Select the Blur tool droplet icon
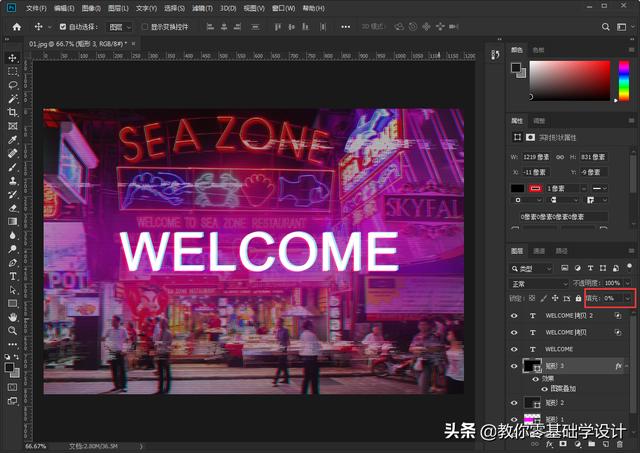The image size is (640, 453). 12,235
